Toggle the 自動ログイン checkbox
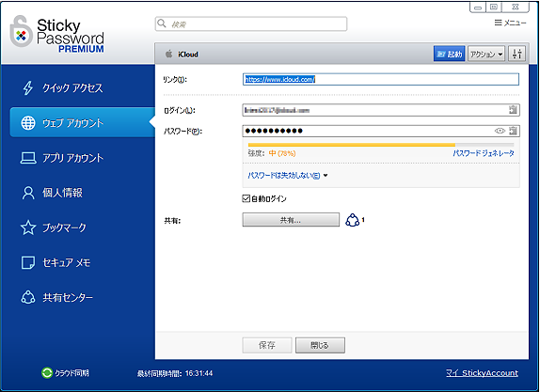540x392 pixels. [246, 198]
